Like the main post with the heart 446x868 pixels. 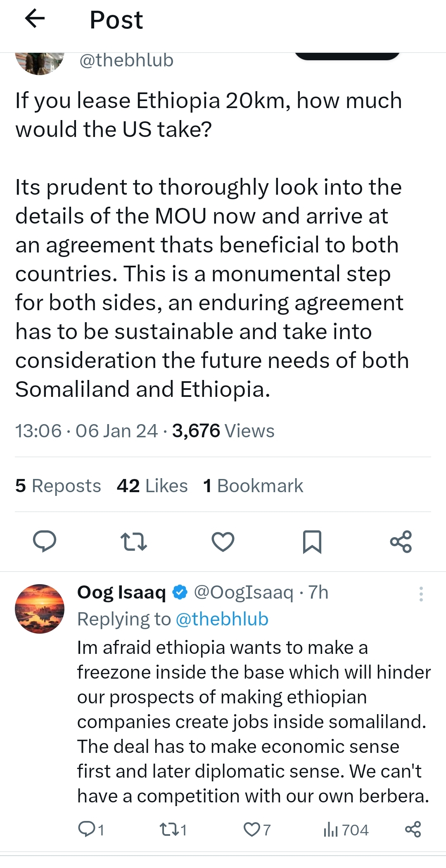[x=223, y=541]
